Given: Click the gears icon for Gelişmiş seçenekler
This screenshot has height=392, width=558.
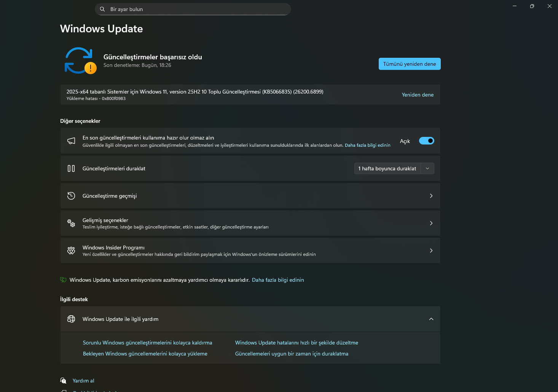Looking at the screenshot, I should coord(71,223).
